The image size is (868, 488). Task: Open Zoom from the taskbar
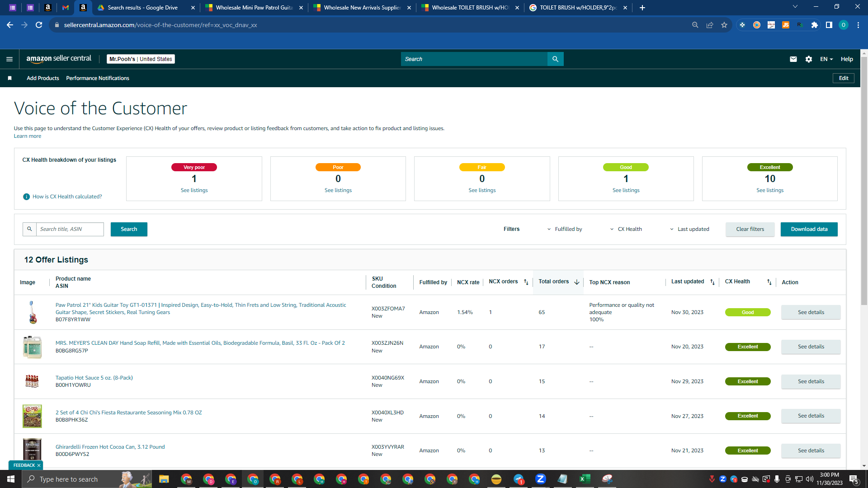tap(540, 479)
